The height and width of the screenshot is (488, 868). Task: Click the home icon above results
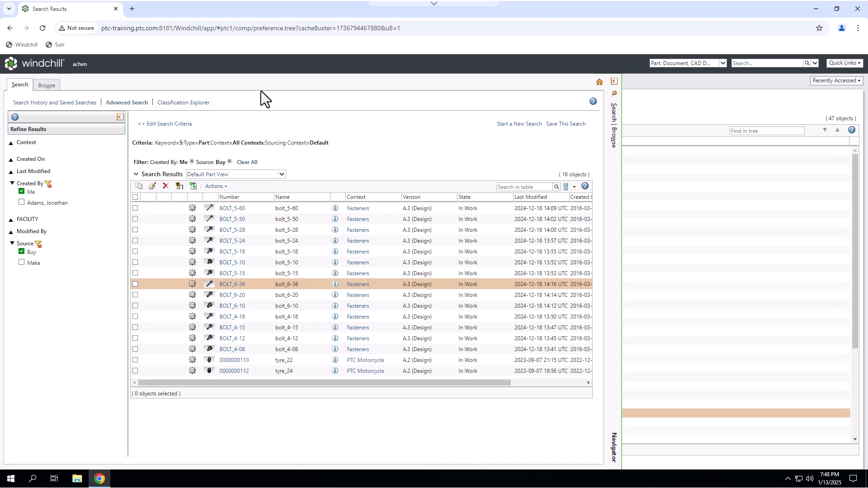pyautogui.click(x=599, y=82)
